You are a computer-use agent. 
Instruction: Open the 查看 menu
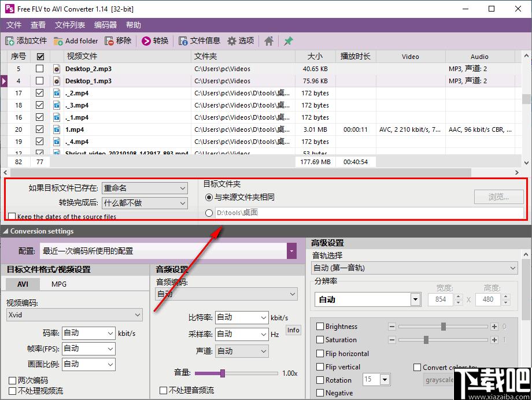point(38,25)
